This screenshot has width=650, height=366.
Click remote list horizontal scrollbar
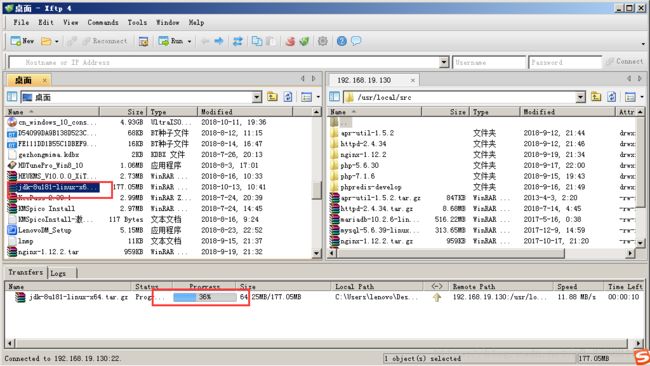pyautogui.click(x=451, y=253)
